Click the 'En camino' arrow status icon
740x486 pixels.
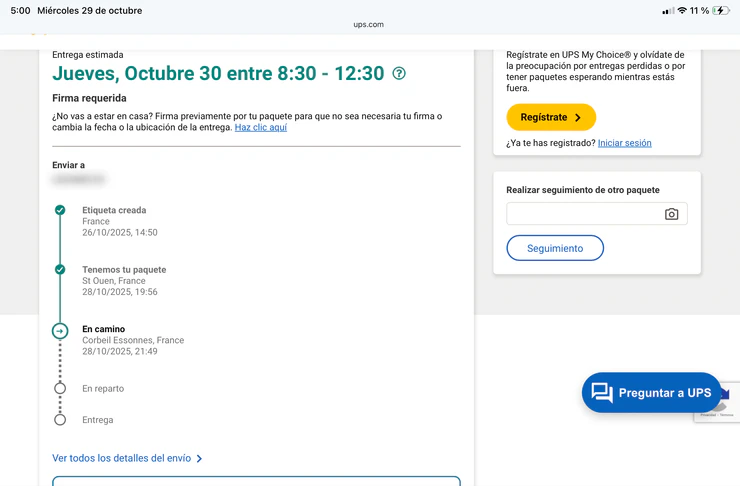(x=60, y=331)
